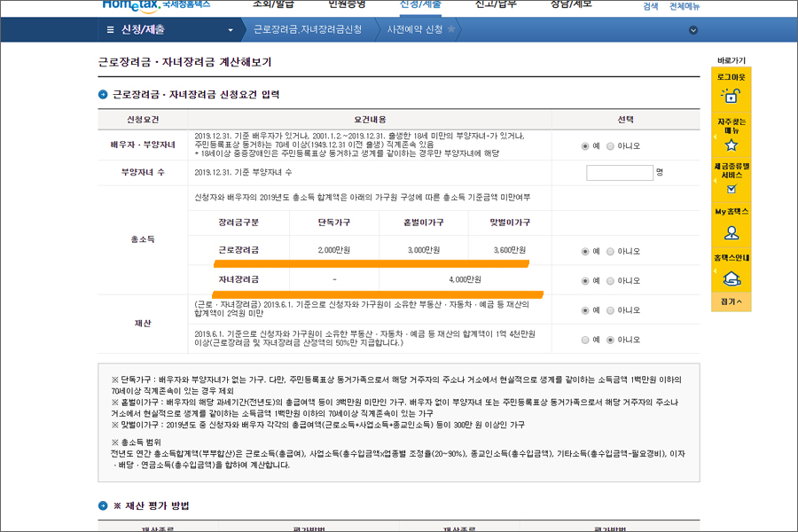Click the 장려금구분 column header
The image size is (798, 532).
pos(239,223)
